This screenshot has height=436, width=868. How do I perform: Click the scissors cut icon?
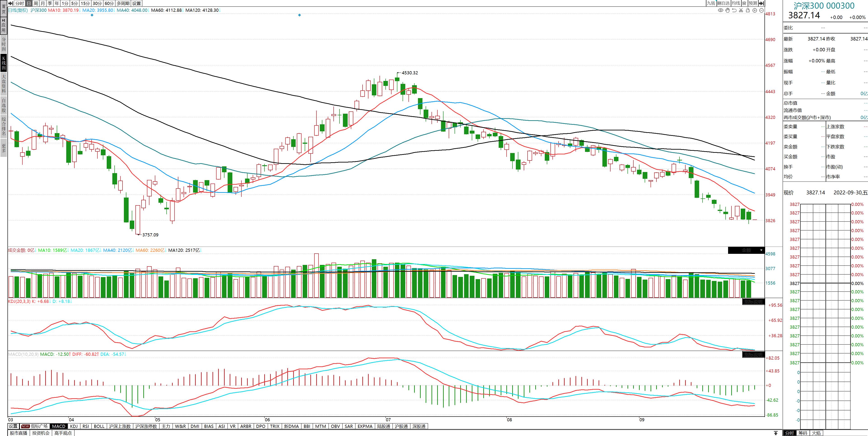tap(741, 10)
